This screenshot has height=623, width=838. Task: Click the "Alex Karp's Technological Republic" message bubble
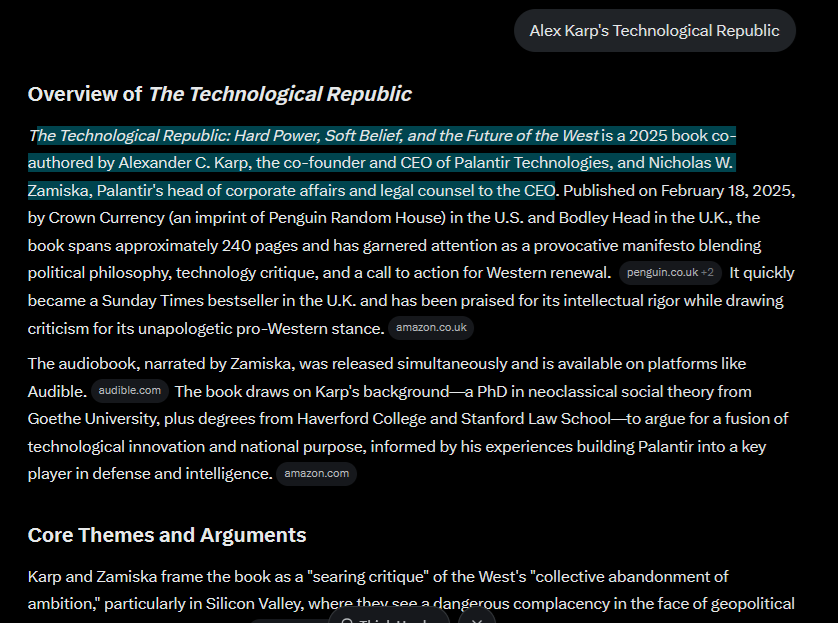pyautogui.click(x=655, y=30)
